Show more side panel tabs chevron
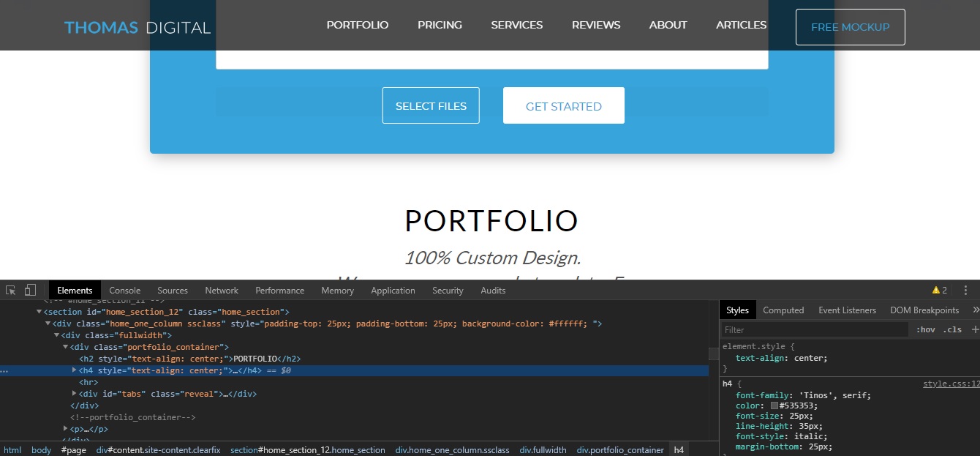This screenshot has width=980, height=456. point(974,310)
